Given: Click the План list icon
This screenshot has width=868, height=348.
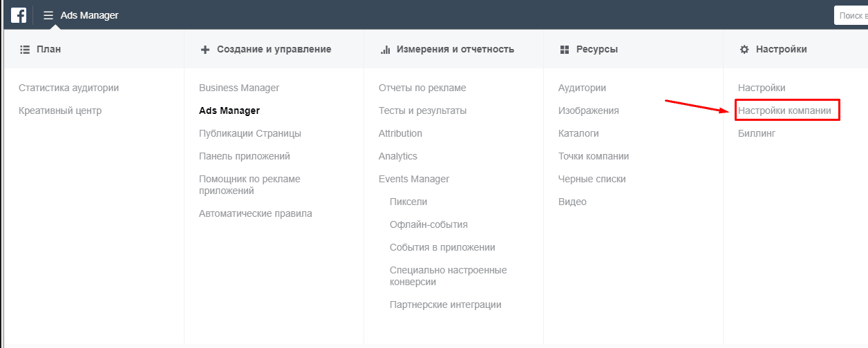Looking at the screenshot, I should pos(25,50).
